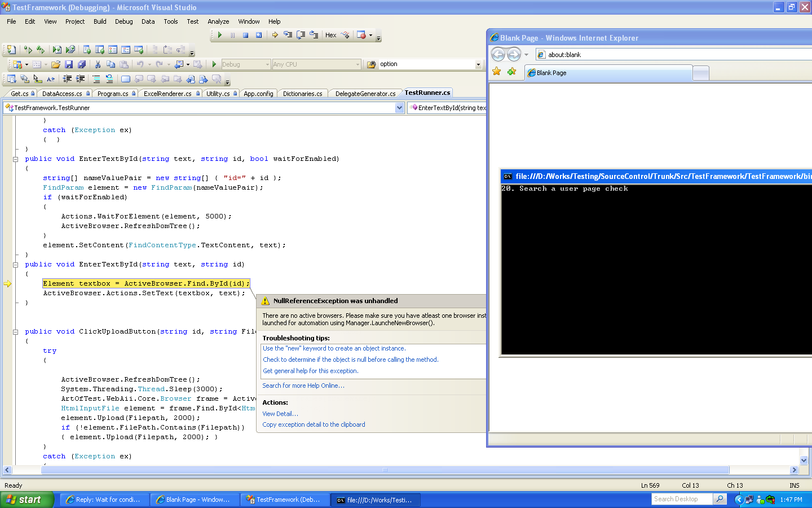Click the green Continue debugging button

pyautogui.click(x=220, y=35)
